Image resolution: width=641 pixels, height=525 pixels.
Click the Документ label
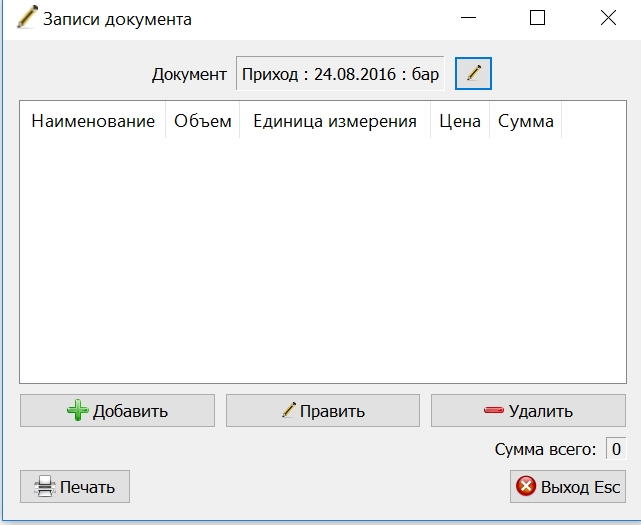189,74
